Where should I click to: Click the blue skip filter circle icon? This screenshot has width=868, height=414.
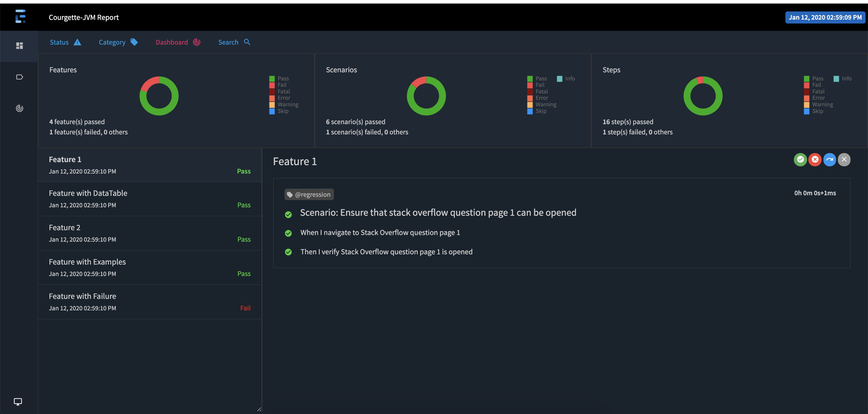coord(830,160)
